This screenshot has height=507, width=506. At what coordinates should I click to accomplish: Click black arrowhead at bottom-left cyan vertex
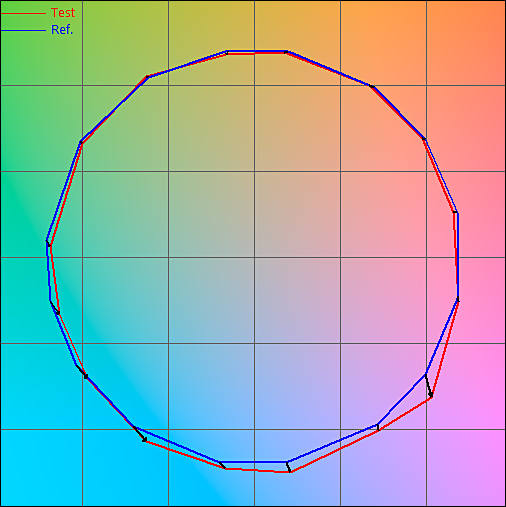click(x=144, y=440)
